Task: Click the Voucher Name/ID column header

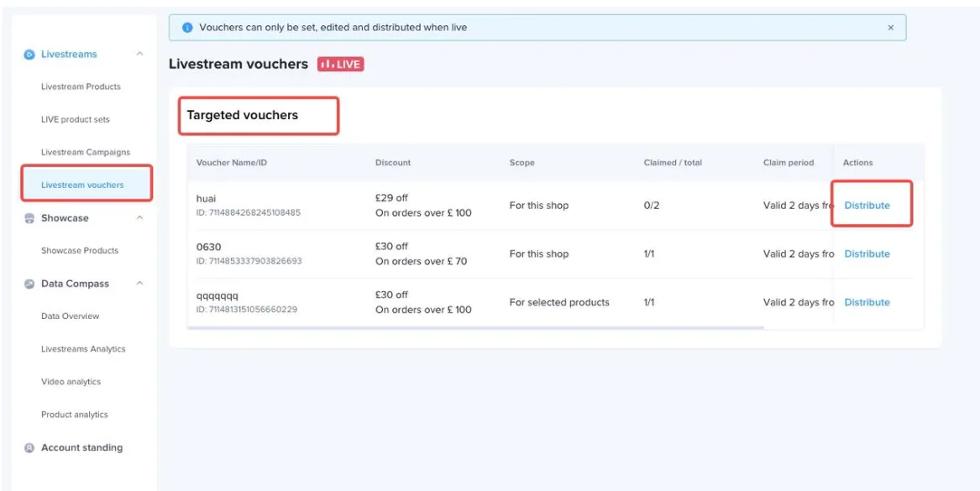Action: coord(232,163)
